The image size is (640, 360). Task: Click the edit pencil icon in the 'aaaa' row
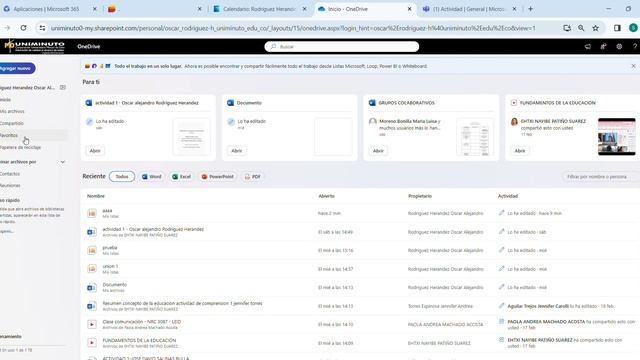[x=501, y=213]
